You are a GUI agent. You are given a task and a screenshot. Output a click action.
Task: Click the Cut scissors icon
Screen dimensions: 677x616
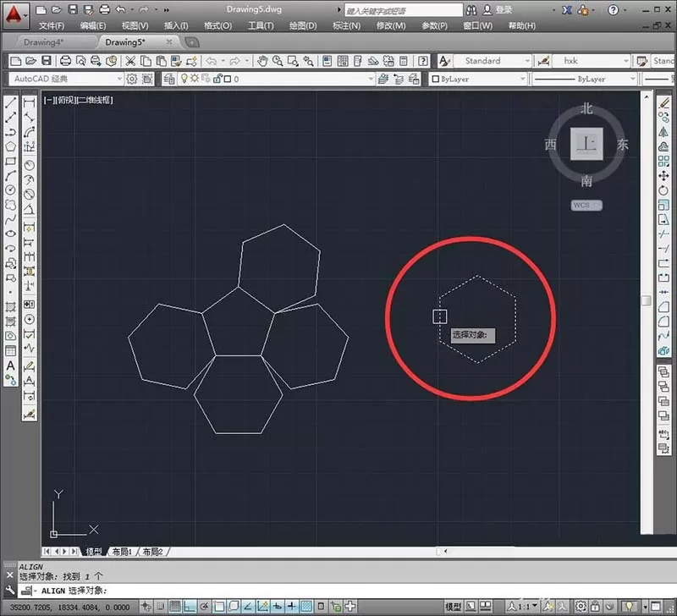click(130, 61)
